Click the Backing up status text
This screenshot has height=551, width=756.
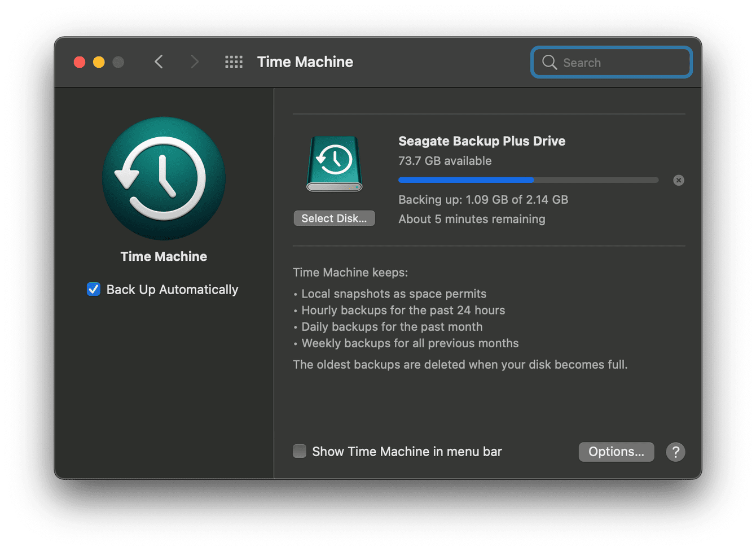[x=484, y=199]
